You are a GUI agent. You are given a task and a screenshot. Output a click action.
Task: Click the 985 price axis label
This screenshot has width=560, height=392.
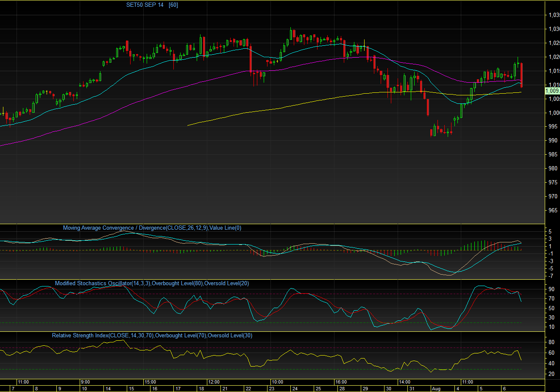pyautogui.click(x=553, y=155)
